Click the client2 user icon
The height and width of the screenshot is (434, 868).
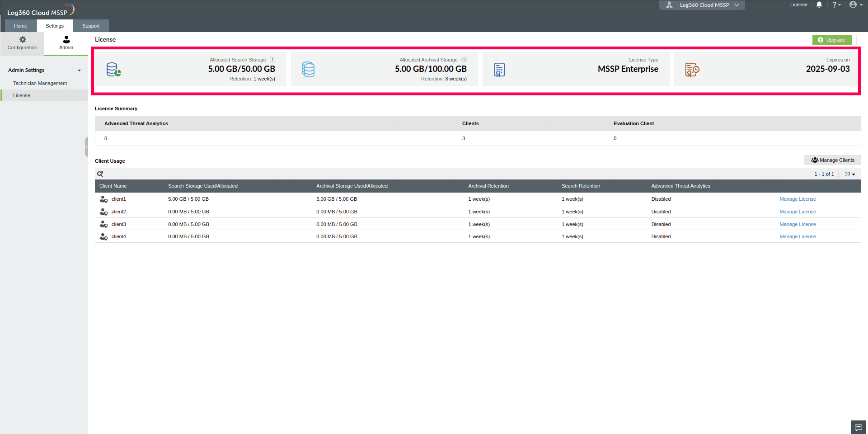tap(103, 212)
